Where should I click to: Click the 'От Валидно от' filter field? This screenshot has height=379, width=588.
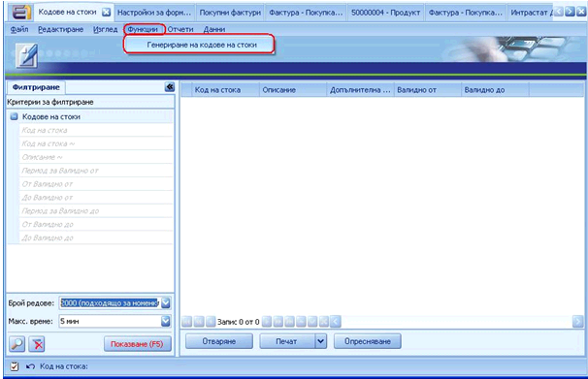click(96, 184)
